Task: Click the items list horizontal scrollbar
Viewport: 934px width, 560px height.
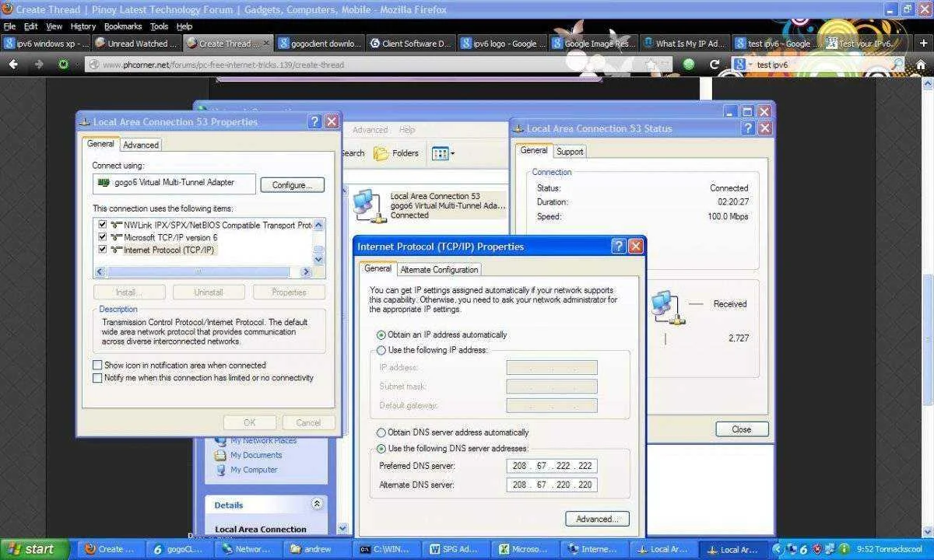Action: click(x=202, y=271)
